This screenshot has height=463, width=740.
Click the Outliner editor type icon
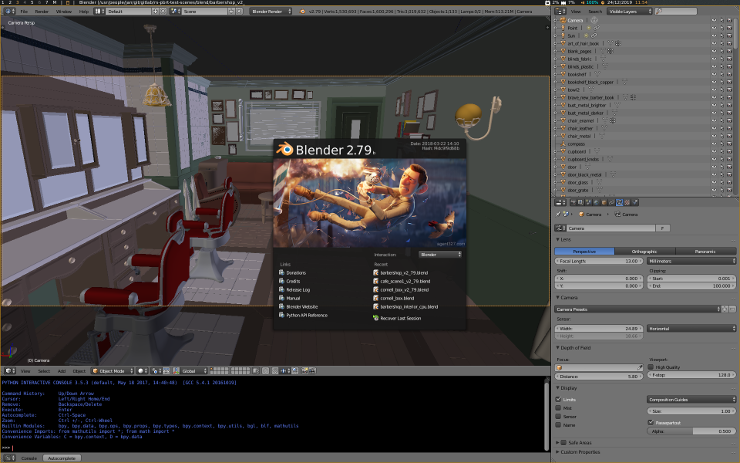click(559, 11)
